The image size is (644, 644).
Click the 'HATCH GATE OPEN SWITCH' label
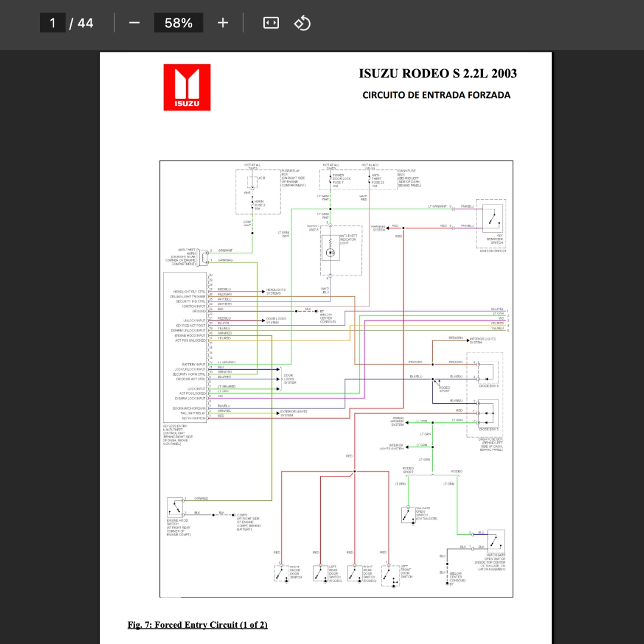click(x=490, y=562)
